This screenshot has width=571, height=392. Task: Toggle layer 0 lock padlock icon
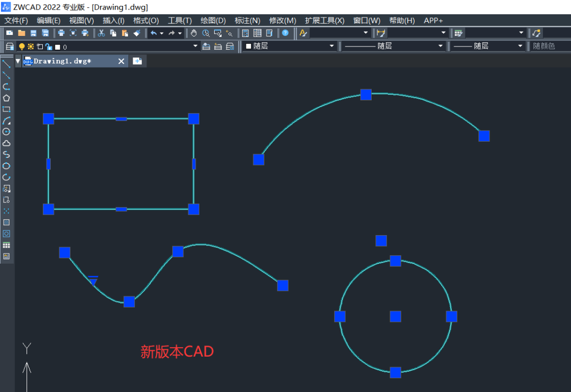click(49, 46)
